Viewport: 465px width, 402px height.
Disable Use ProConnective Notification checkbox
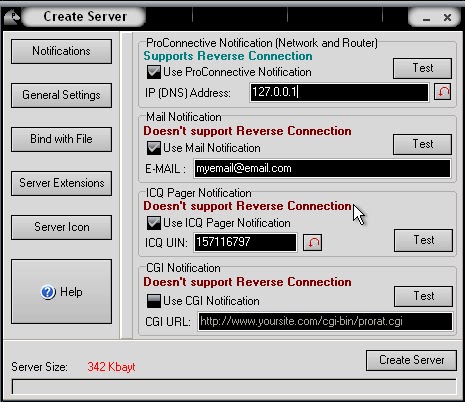click(154, 72)
